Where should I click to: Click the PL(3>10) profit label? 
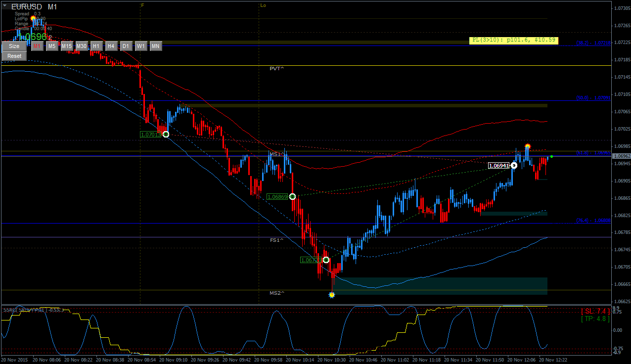[514, 40]
